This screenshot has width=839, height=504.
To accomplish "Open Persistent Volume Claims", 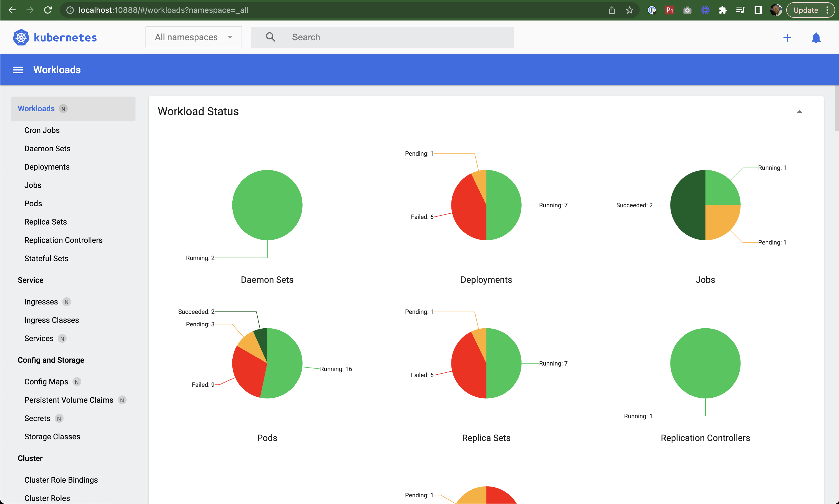I will (x=69, y=400).
